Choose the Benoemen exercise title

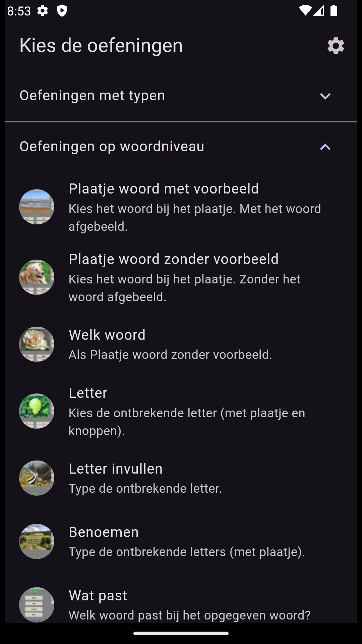104,532
